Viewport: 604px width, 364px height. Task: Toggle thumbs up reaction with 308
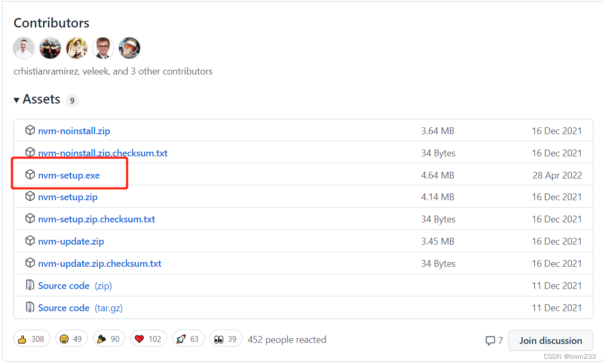click(x=32, y=339)
